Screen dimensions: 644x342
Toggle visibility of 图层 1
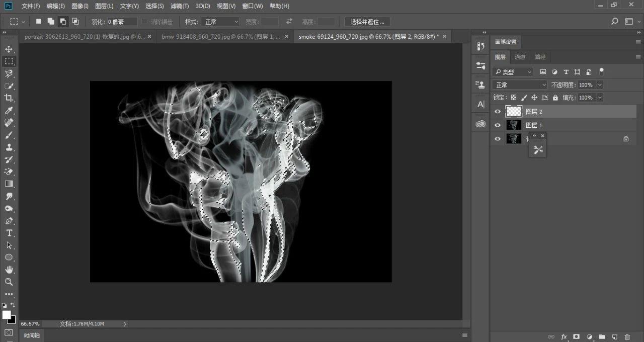498,125
